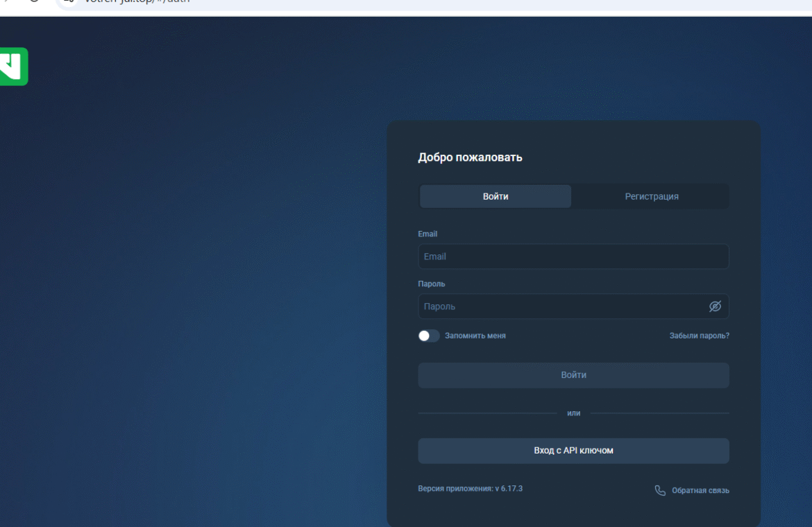Screen dimensions: 812x527
Task: Open the Регистрация tab
Action: 651,196
